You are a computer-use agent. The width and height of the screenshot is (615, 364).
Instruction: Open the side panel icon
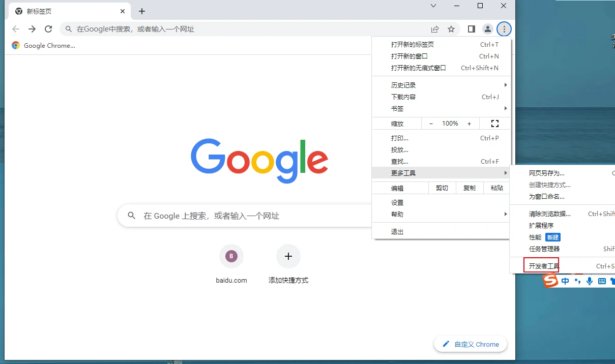point(472,29)
